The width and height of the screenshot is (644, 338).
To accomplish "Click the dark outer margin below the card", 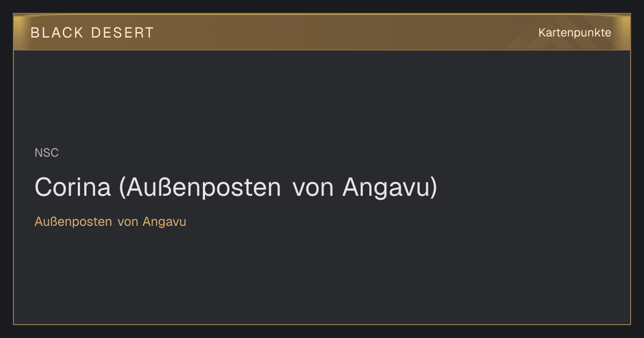I will click(322, 332).
